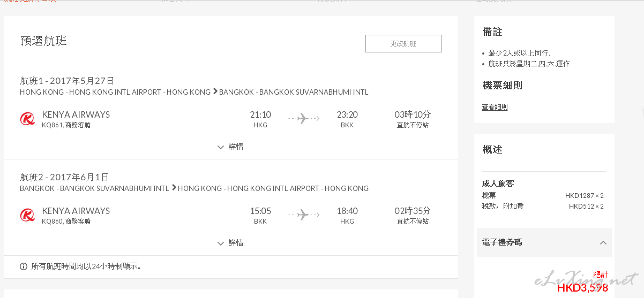Click the HKD3,598 total price
Screen dimensions: 644x298
tap(582, 288)
